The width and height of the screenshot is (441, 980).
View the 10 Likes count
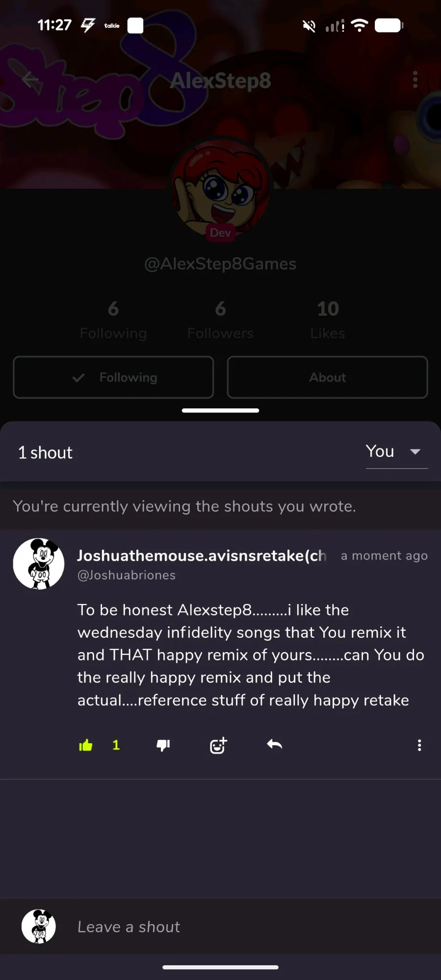(x=328, y=320)
